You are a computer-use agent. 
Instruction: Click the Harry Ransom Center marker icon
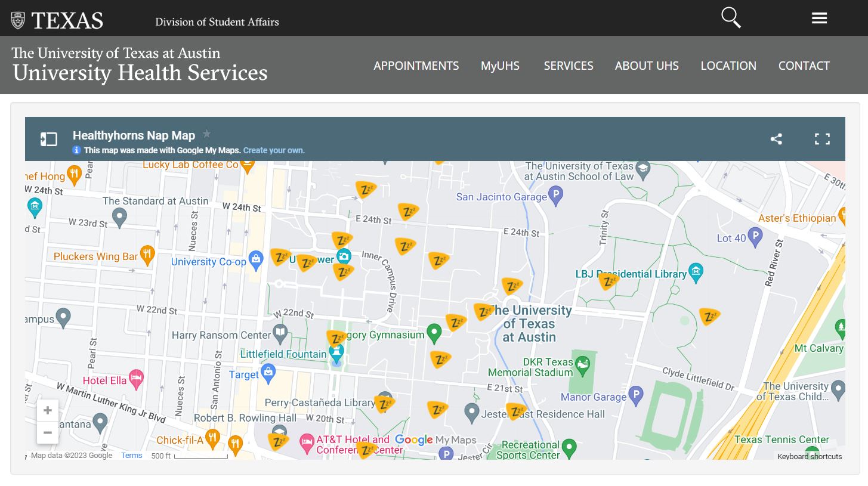click(x=280, y=333)
